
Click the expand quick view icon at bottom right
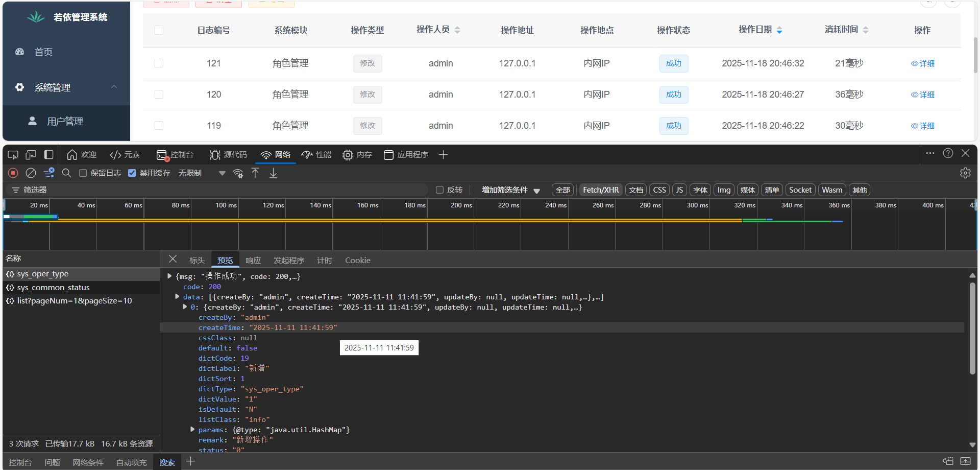[965, 461]
